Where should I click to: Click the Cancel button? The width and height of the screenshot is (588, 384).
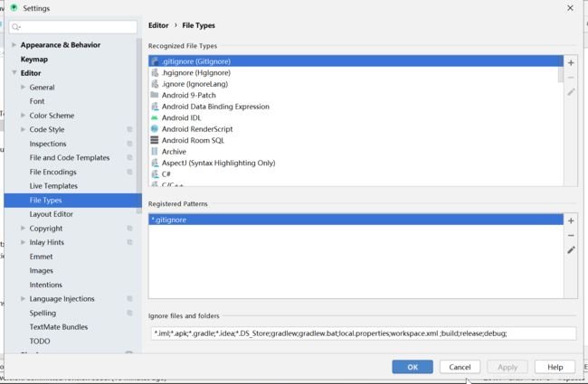click(460, 367)
